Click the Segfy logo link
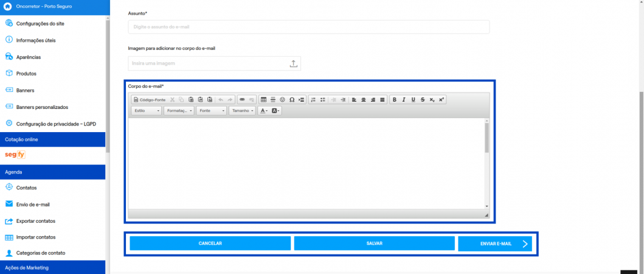 [15, 155]
